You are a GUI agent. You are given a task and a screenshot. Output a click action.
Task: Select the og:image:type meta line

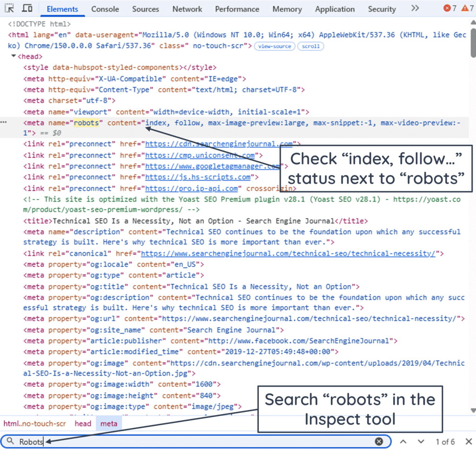click(132, 406)
